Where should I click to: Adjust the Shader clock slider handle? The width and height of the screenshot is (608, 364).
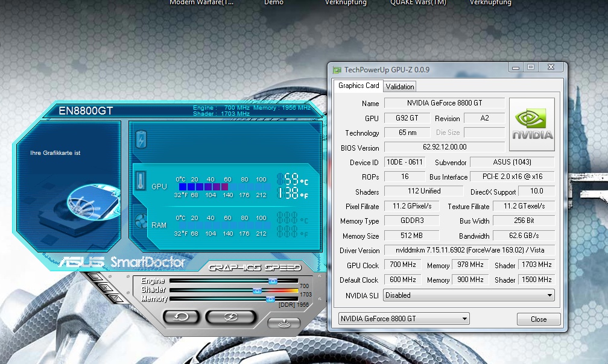point(257,290)
